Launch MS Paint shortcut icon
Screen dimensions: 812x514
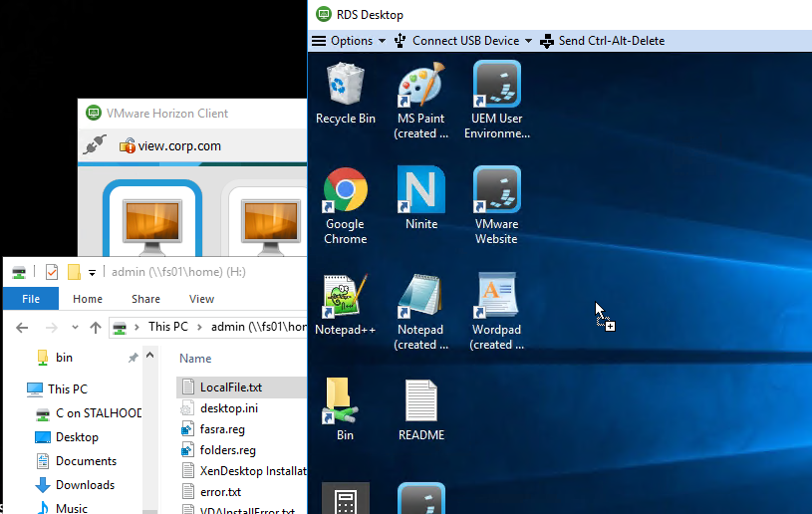click(x=420, y=100)
